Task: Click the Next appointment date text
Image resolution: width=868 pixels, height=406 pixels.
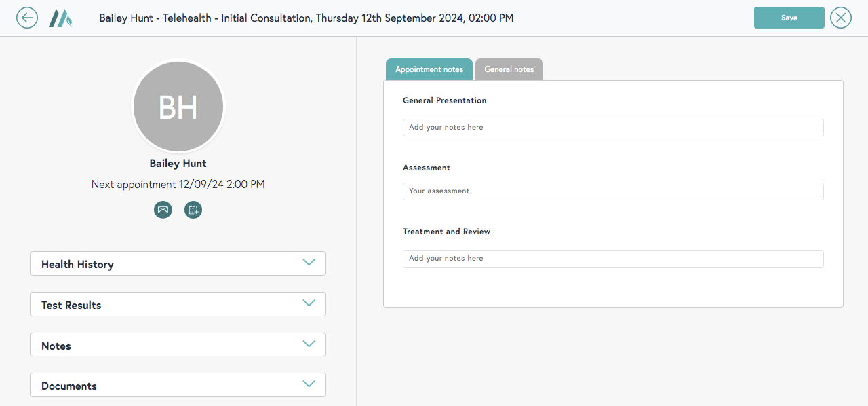Action: coord(178,185)
